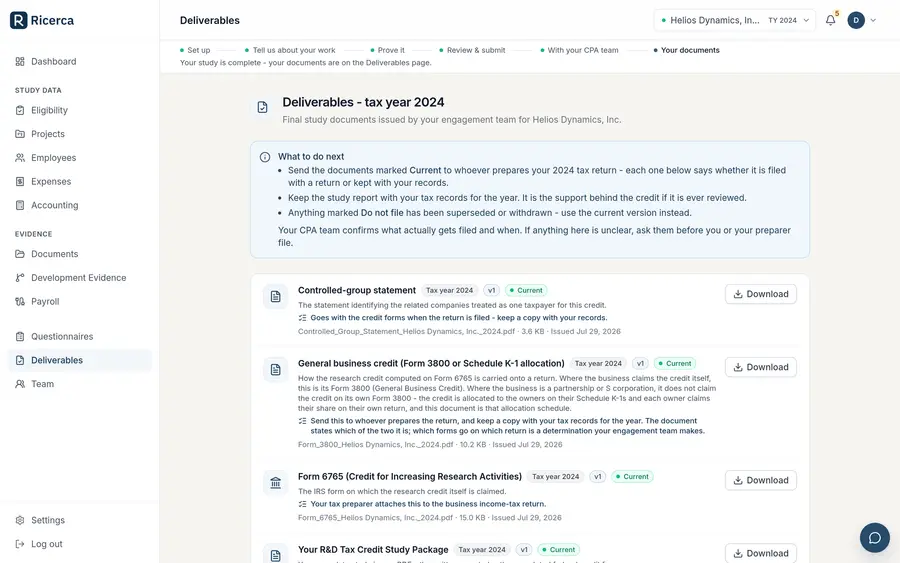Download the General business credit document
The height and width of the screenshot is (563, 900).
click(x=761, y=367)
